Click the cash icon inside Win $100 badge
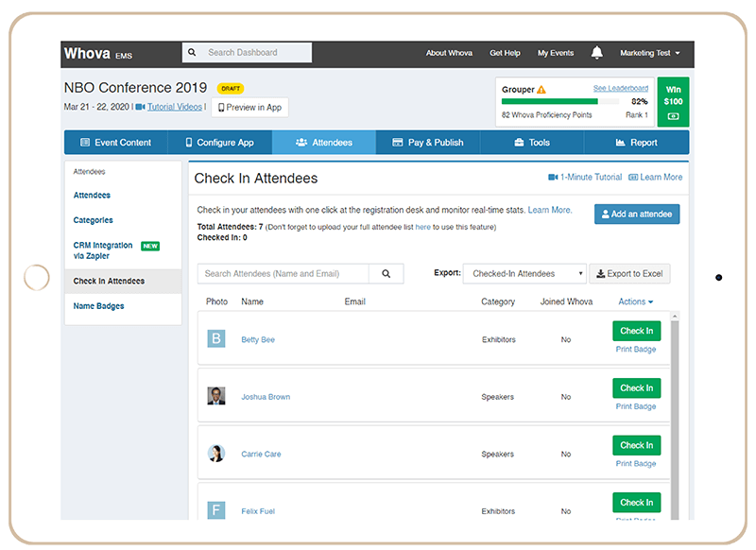The width and height of the screenshot is (756, 550). (x=674, y=114)
